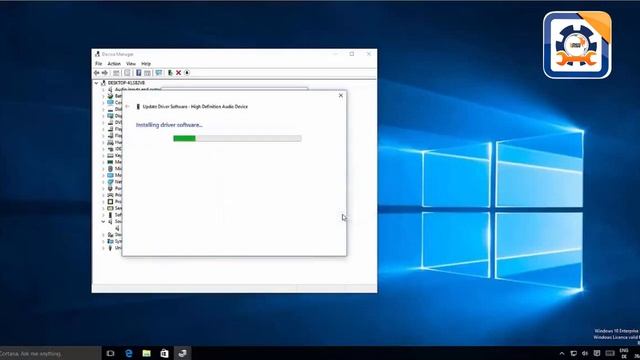
Task: Open the Action menu
Action: (x=114, y=64)
